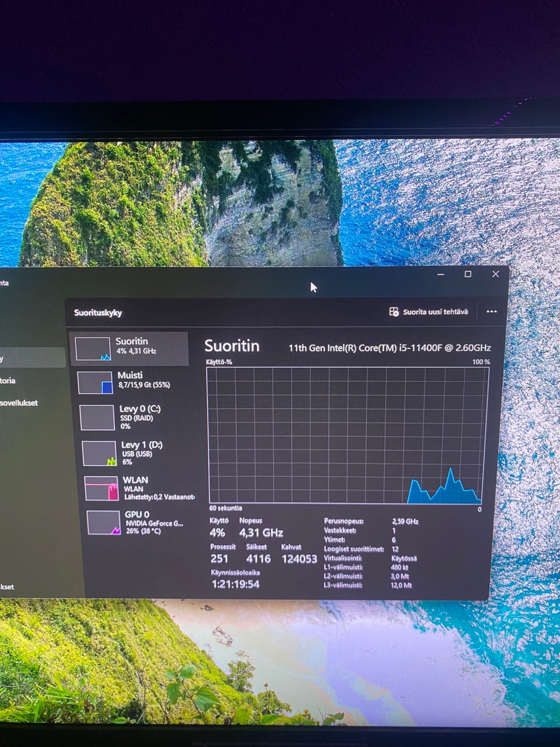
Task: Click the WLAN pink throughput thumbnail graph
Action: click(101, 488)
